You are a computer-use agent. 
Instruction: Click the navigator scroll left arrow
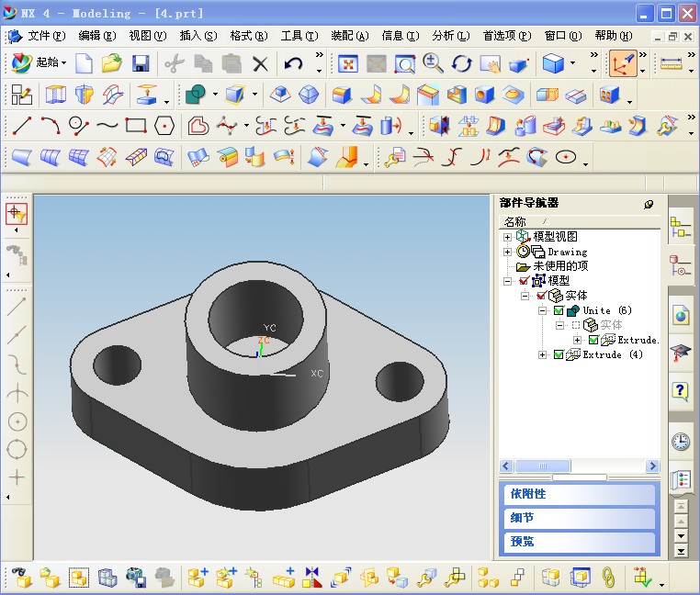pos(506,466)
